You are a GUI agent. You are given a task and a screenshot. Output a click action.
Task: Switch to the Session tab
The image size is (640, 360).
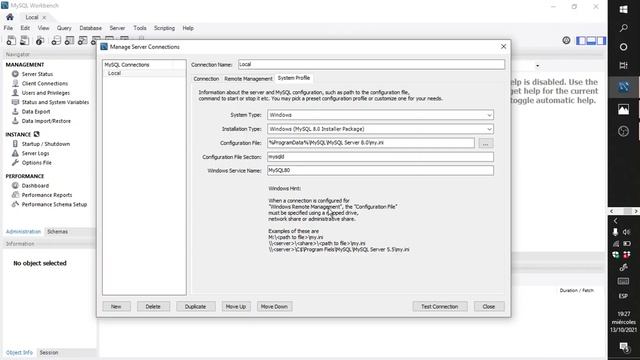(x=49, y=352)
